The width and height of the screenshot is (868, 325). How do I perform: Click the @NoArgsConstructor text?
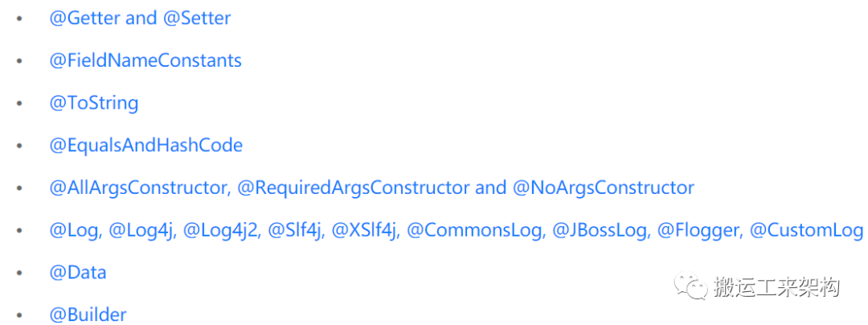603,188
